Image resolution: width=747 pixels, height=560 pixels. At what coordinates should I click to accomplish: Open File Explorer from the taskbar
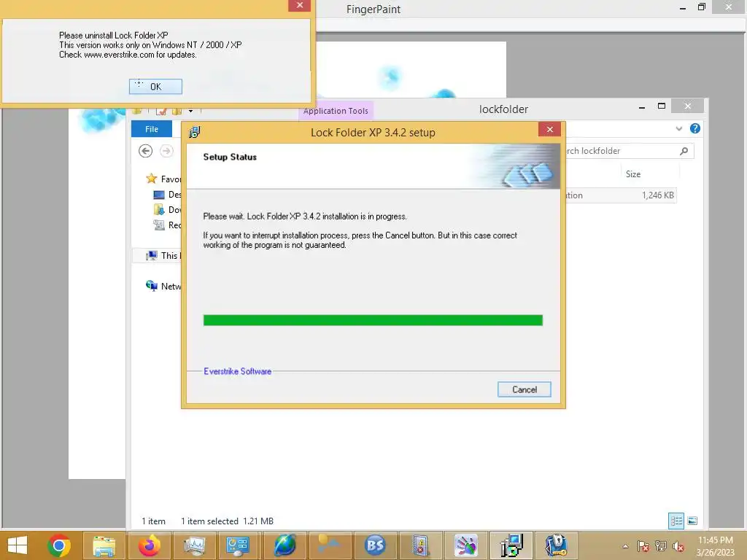pyautogui.click(x=104, y=545)
